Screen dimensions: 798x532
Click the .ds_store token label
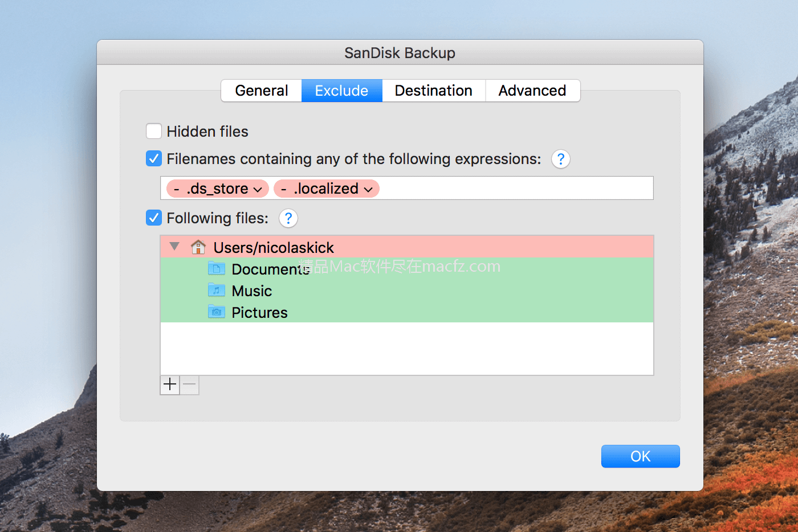[217, 189]
